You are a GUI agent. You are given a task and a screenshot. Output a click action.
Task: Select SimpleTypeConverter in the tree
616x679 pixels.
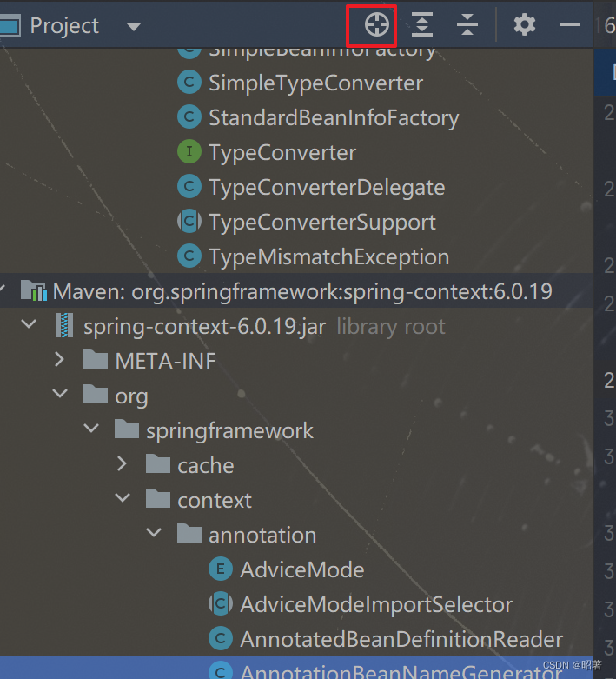click(x=315, y=83)
